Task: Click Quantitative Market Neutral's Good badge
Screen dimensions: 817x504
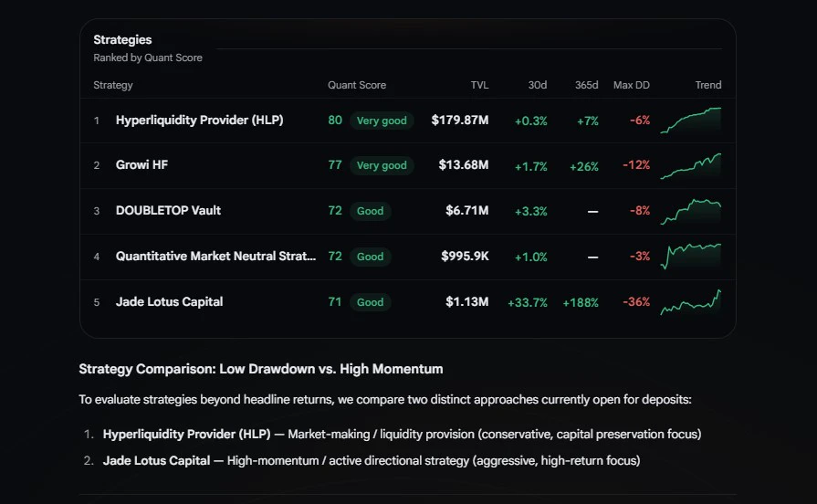Action: [370, 257]
